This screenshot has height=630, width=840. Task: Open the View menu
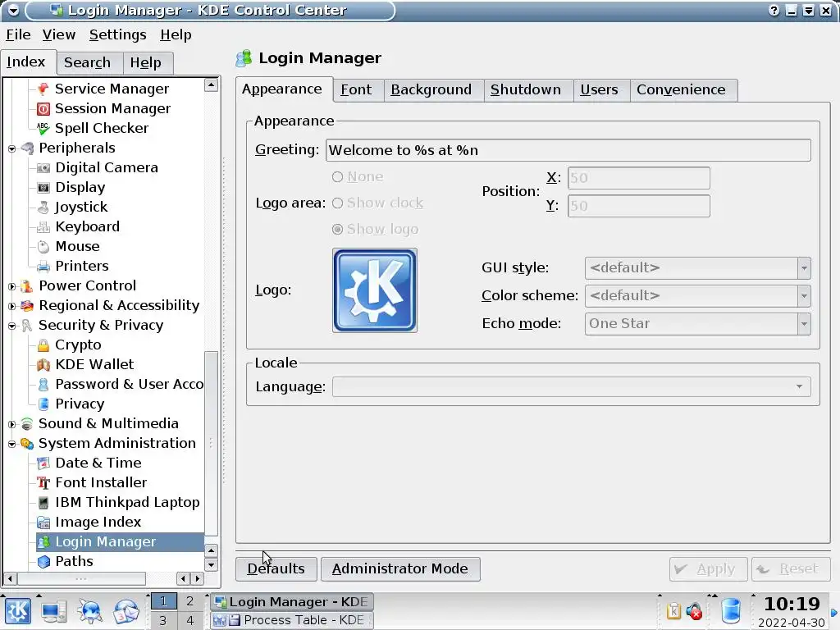click(59, 34)
